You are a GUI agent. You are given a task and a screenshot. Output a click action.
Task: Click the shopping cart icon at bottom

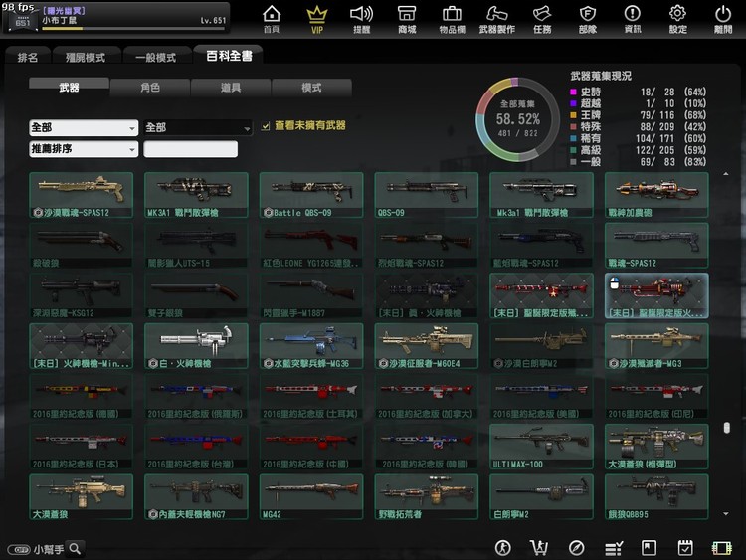(x=539, y=548)
